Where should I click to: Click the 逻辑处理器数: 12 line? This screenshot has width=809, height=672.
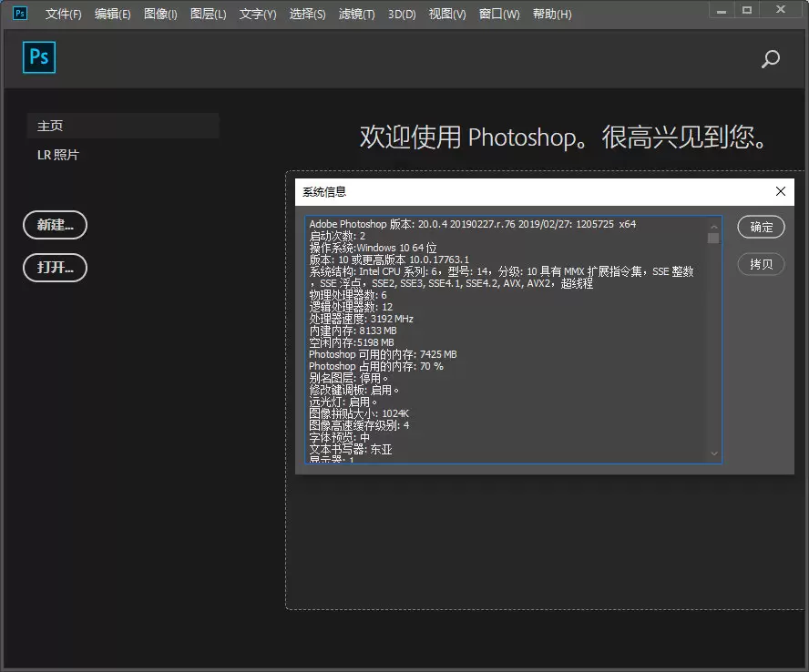(x=351, y=307)
